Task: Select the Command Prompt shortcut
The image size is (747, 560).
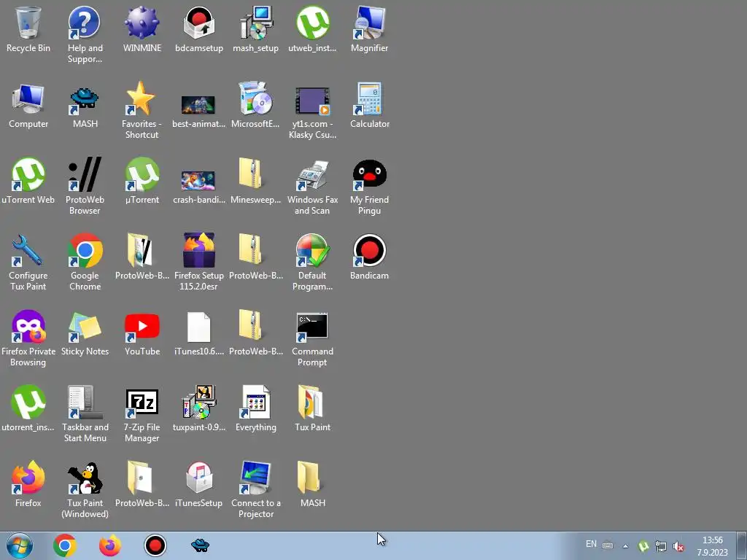Action: point(312,326)
